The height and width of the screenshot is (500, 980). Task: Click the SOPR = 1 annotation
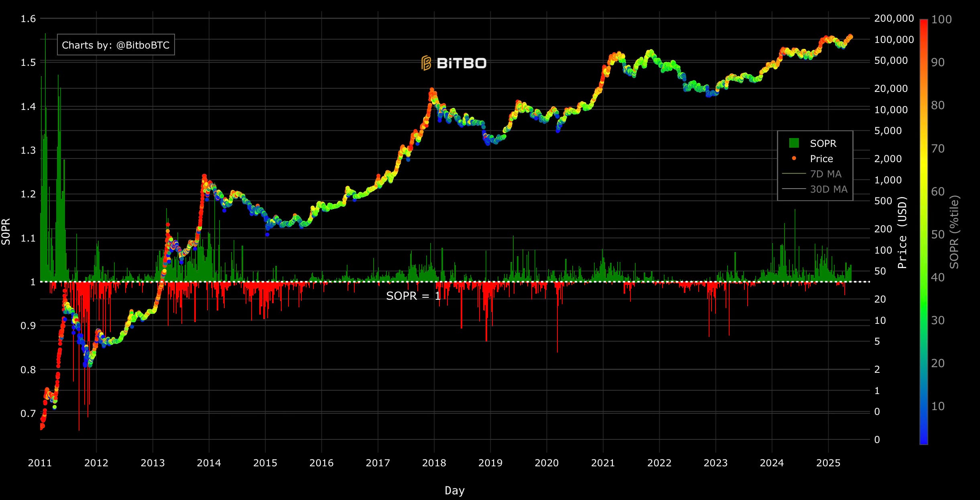[x=413, y=296]
